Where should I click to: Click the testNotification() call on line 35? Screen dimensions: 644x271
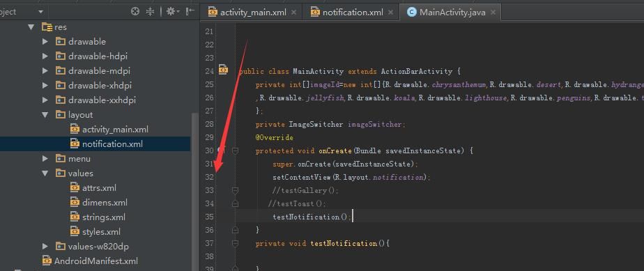tap(312, 217)
